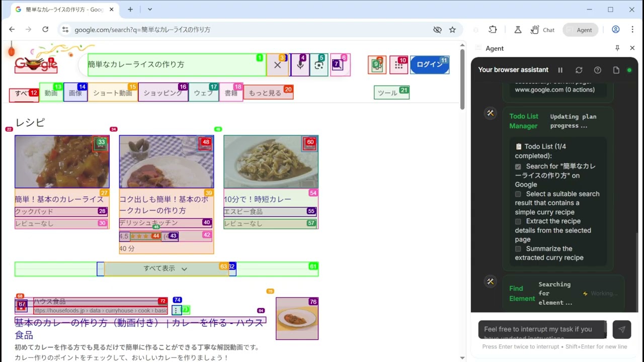Open 基本のカレーの作り方(動画付き) result link
This screenshot has width=644, height=362.
(x=140, y=328)
